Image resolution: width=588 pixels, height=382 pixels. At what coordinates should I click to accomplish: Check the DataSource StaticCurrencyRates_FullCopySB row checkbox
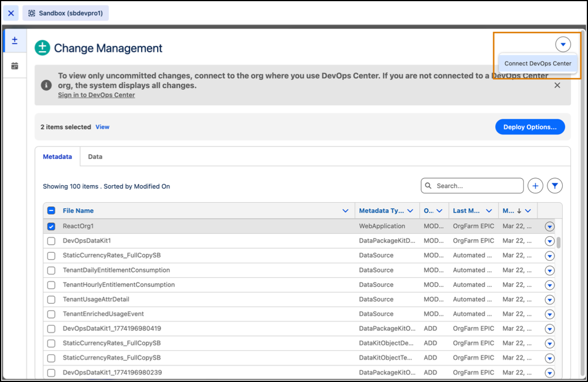click(x=51, y=256)
